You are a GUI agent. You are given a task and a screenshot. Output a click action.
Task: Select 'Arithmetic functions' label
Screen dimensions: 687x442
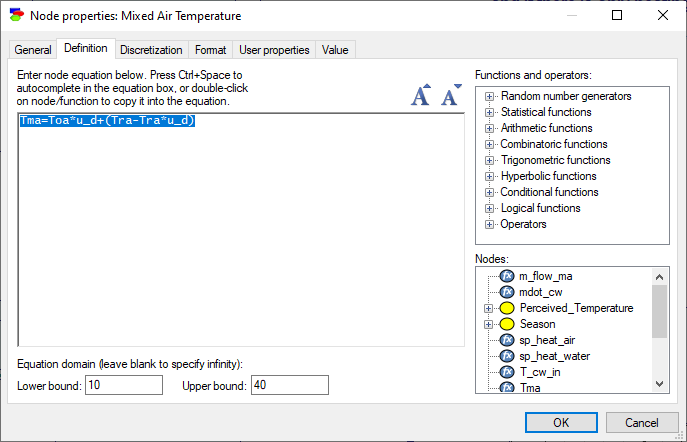click(547, 128)
